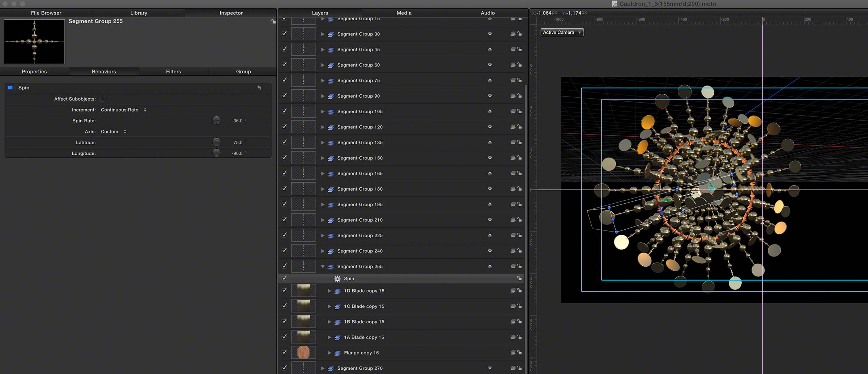Screen dimensions: 868x374
Task: Open the Group tab in Inspector
Action: click(x=243, y=72)
